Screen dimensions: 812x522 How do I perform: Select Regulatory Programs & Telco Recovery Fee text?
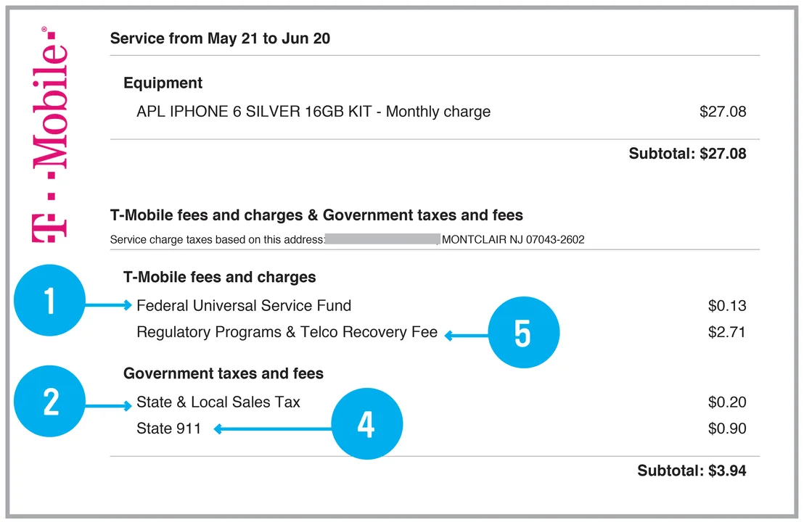coord(287,332)
